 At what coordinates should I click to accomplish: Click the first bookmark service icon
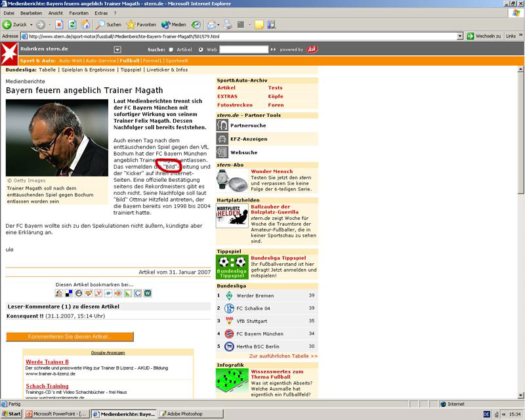(58, 293)
